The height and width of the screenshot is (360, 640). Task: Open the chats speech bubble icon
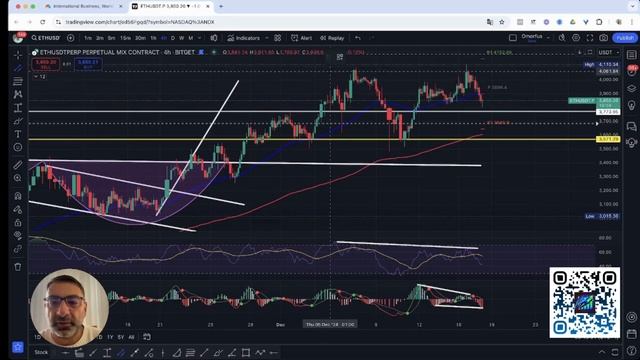click(x=631, y=126)
